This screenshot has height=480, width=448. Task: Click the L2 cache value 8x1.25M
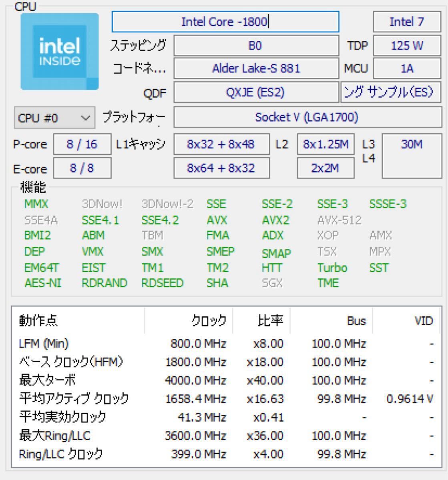[x=326, y=144]
